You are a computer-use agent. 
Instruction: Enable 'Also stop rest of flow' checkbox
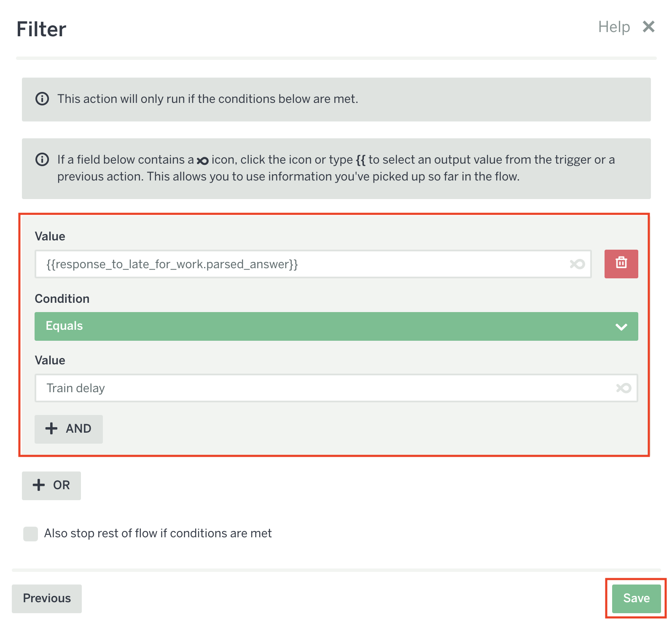31,533
